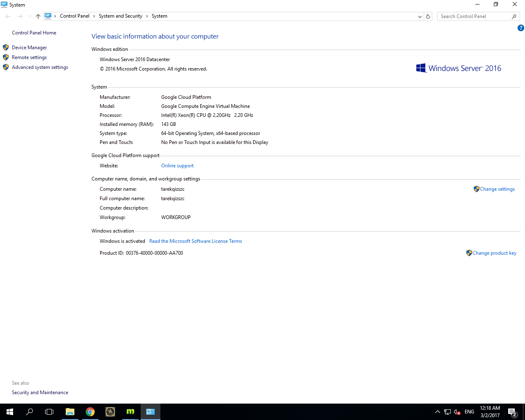Click the '64-bit Operating System' system type value
Image resolution: width=525 pixels, height=420 pixels.
coord(187,133)
